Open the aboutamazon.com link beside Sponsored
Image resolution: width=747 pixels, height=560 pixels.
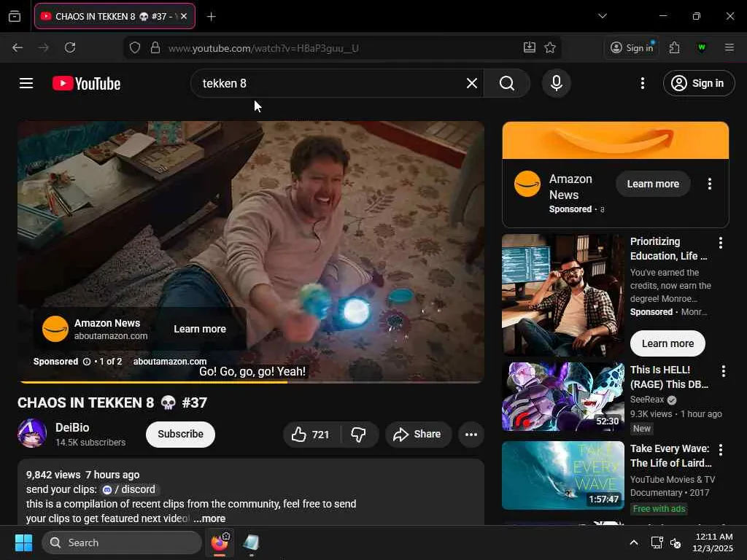(x=169, y=362)
